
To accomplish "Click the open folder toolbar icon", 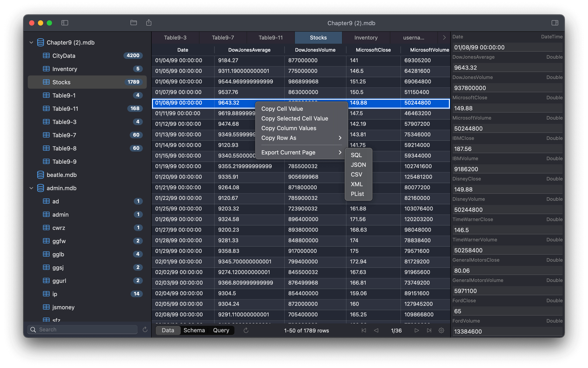I will coord(134,23).
